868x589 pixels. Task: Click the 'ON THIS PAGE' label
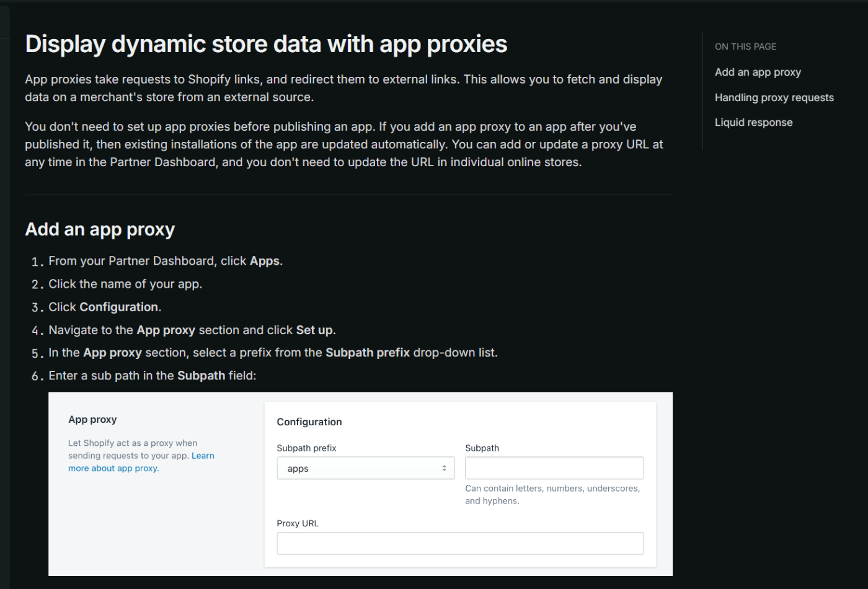(x=745, y=46)
